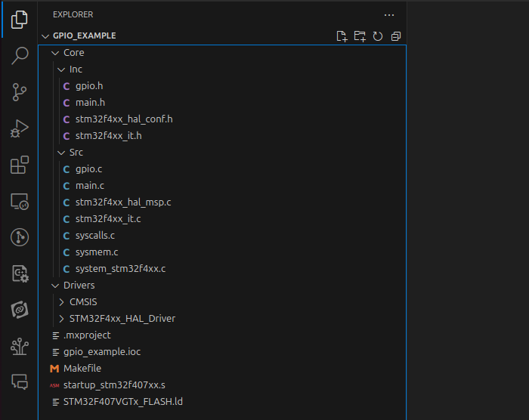Click the New Folder icon

(360, 36)
